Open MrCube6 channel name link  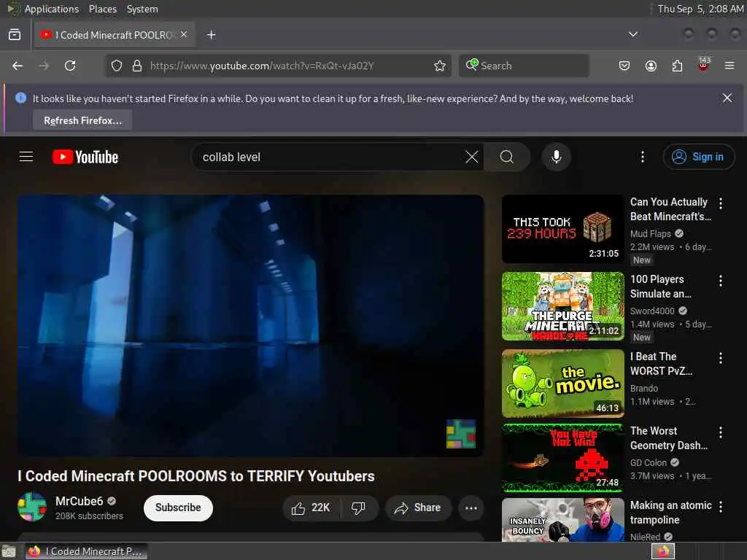79,501
